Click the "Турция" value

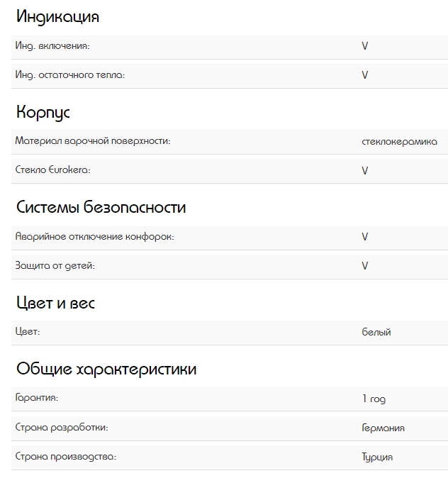377,457
